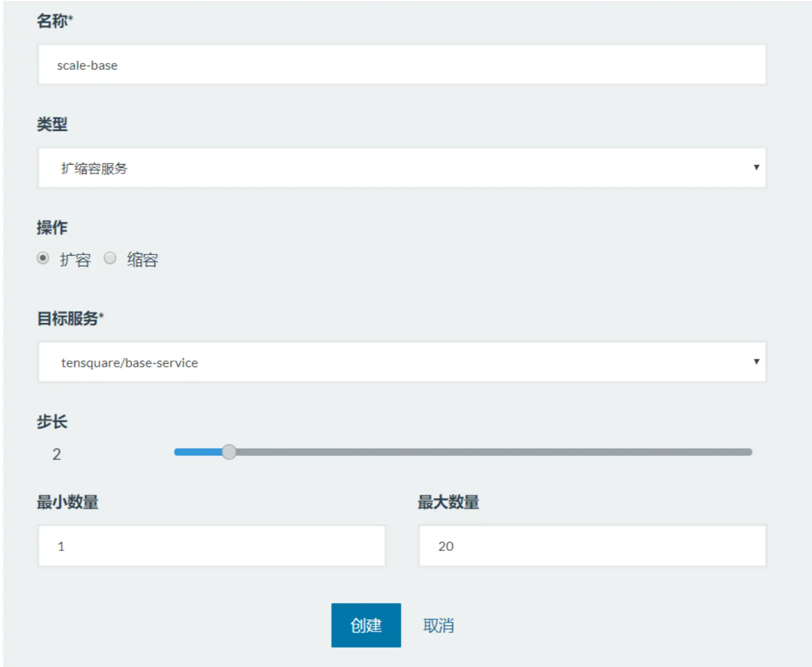Screen dimensions: 812x667
Task: Click the 扩容 label text
Action: coord(75,260)
